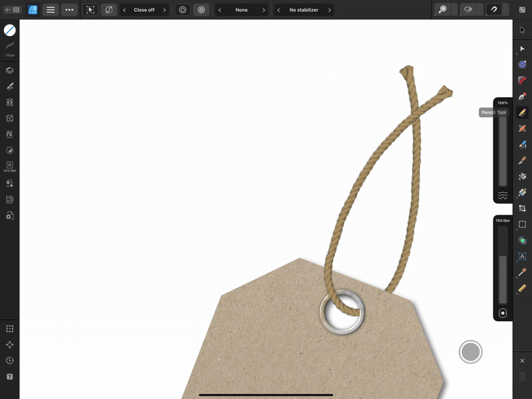This screenshot has height=399, width=532.
Task: Open the Assets studio panel
Action: click(x=9, y=184)
